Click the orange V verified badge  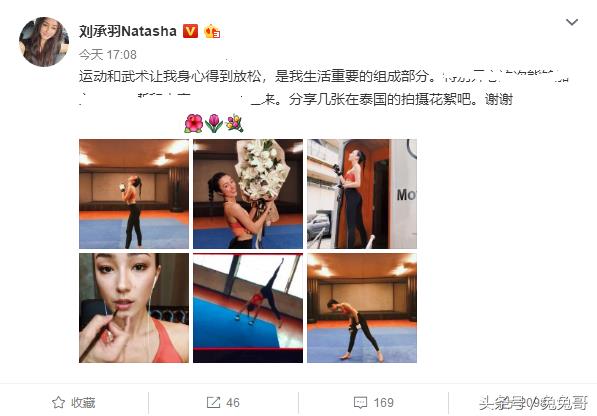(x=190, y=31)
